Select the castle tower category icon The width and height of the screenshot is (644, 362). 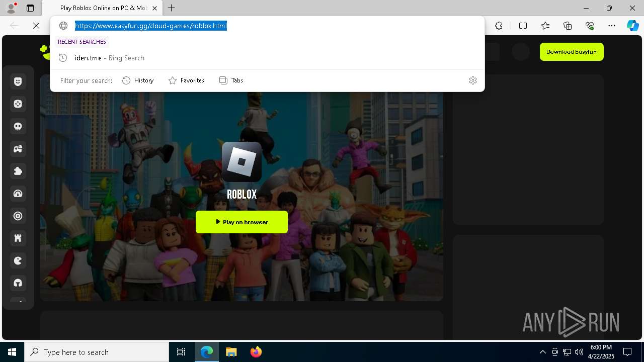pos(18,238)
